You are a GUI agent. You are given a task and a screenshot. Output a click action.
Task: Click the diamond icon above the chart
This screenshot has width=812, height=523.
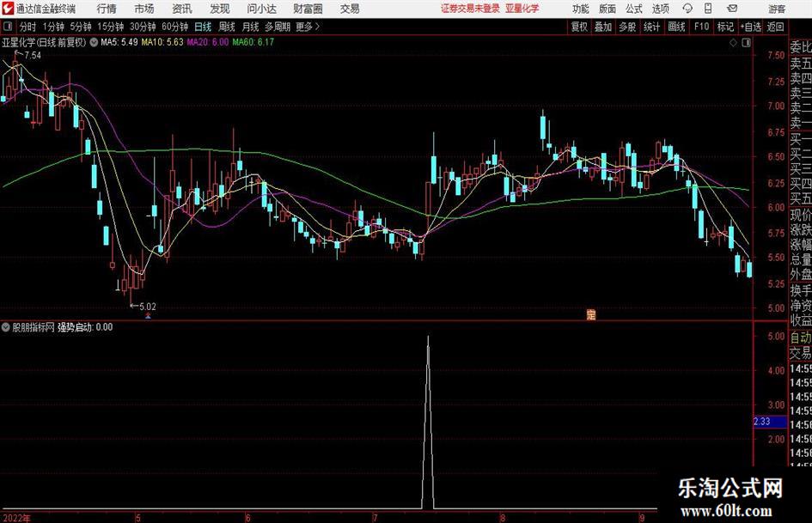(x=733, y=43)
